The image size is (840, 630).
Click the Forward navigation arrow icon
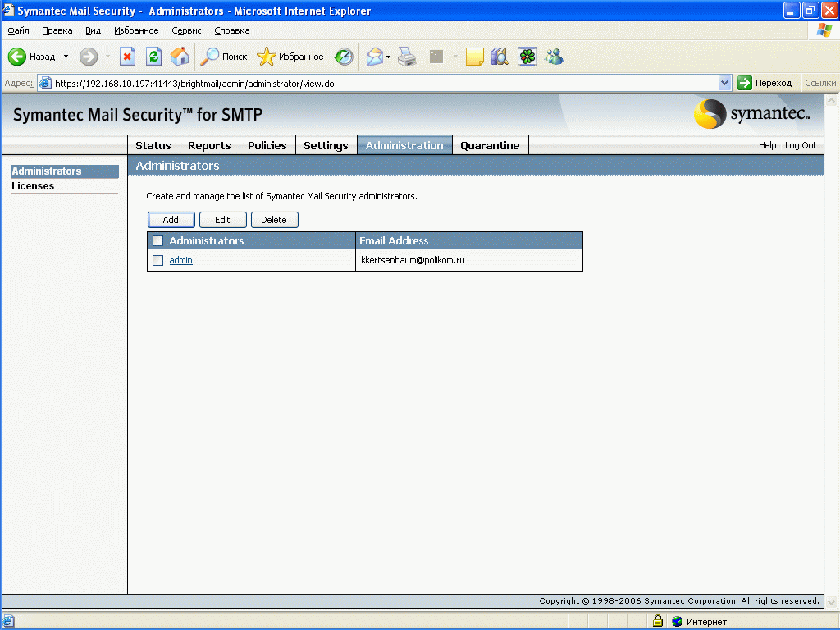click(x=89, y=57)
